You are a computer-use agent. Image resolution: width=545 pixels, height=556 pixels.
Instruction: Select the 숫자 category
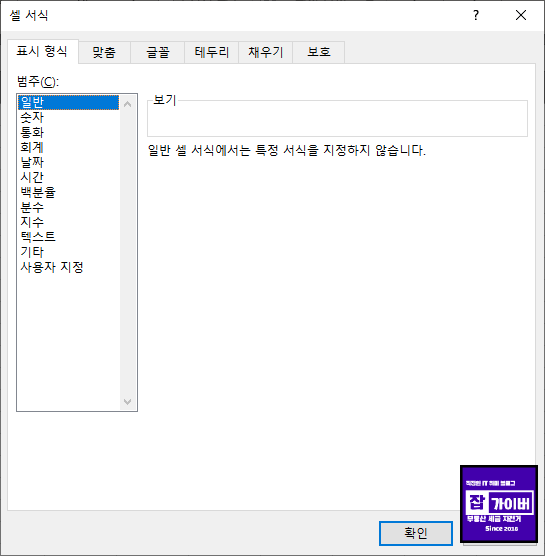coord(68,117)
